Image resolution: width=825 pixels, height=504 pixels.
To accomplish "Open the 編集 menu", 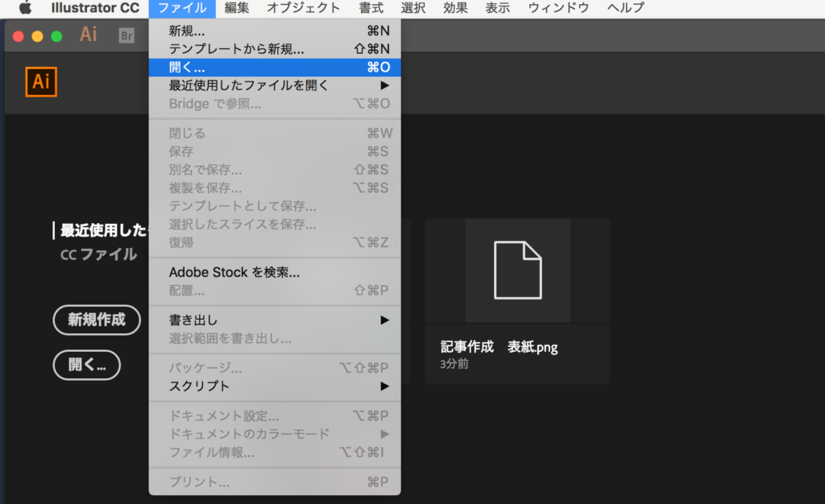I will point(237,8).
